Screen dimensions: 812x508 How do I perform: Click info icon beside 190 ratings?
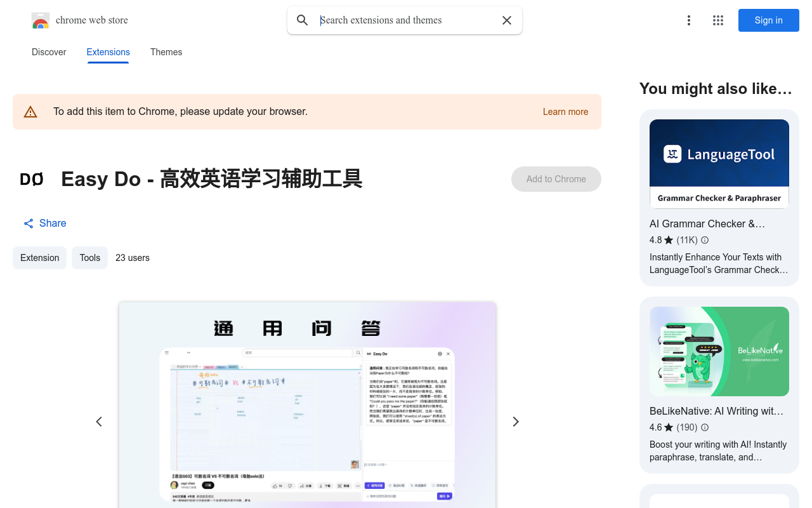tap(705, 427)
